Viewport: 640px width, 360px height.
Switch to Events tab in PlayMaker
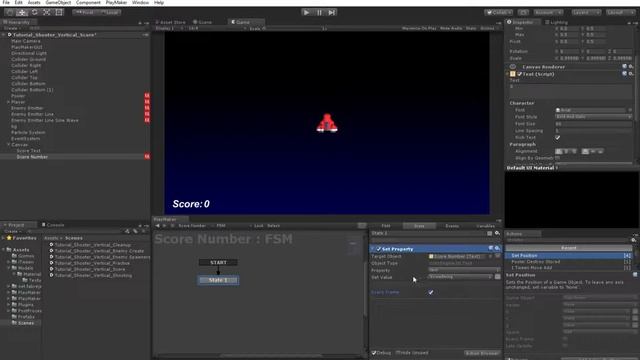[x=452, y=226]
